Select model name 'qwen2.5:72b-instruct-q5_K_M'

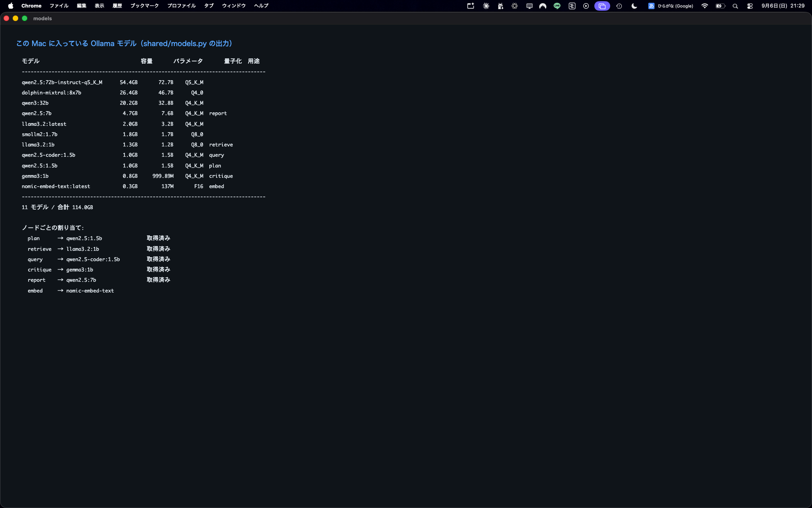click(x=62, y=83)
